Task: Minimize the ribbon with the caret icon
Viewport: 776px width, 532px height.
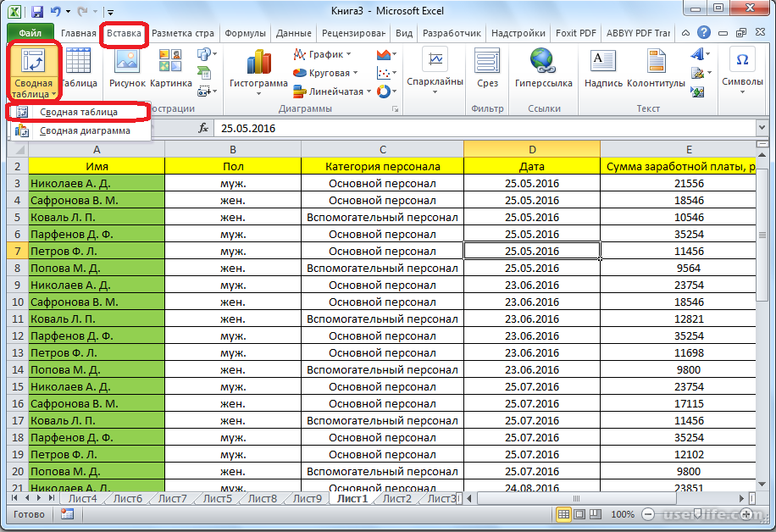Action: 685,33
